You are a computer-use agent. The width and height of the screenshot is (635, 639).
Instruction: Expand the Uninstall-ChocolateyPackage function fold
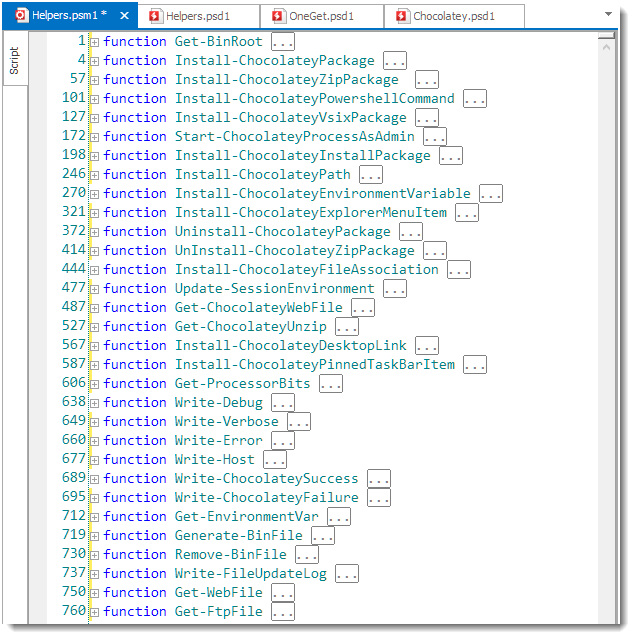(x=95, y=232)
